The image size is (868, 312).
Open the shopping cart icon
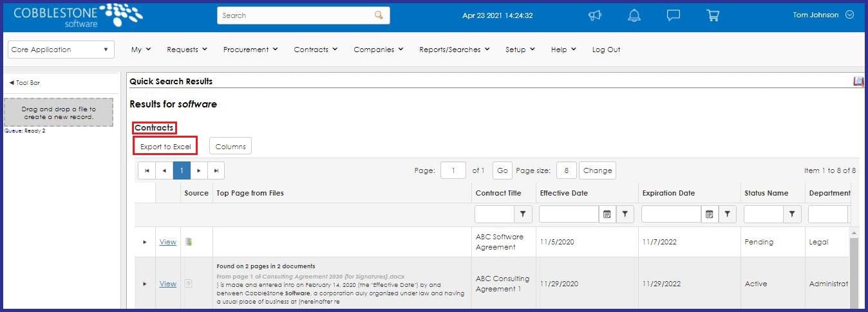tap(713, 15)
